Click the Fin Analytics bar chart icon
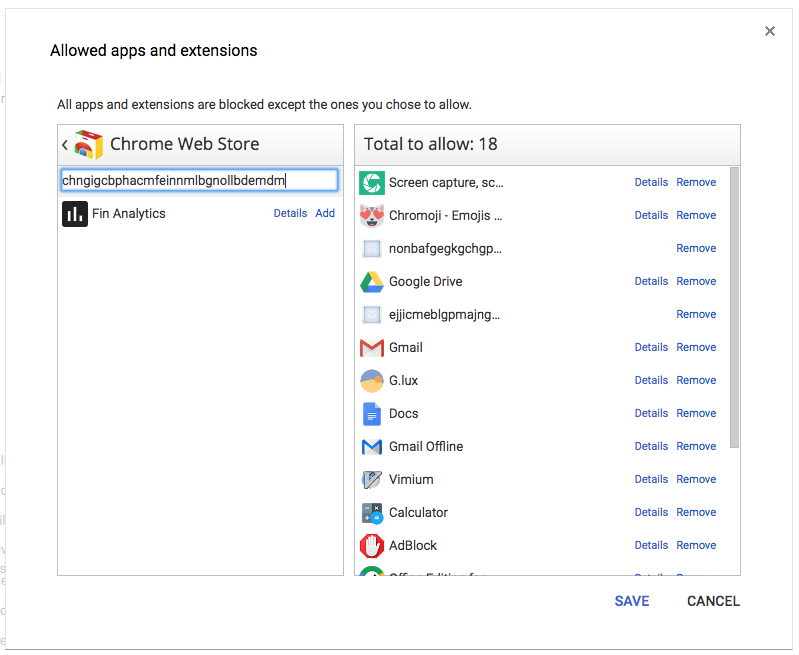This screenshot has height=655, width=799. (x=75, y=214)
